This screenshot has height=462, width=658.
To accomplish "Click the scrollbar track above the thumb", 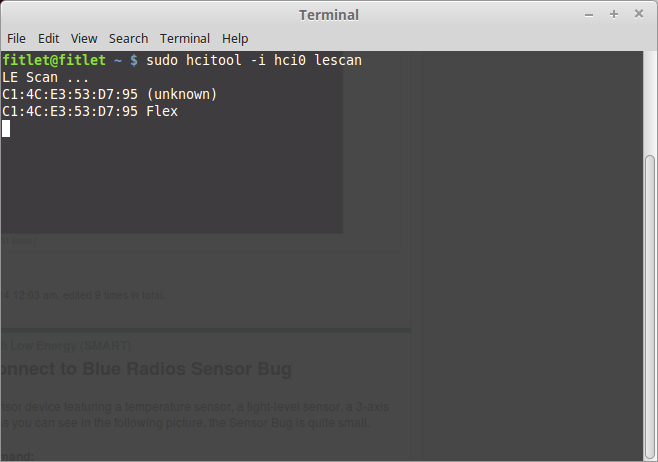I will (x=650, y=103).
